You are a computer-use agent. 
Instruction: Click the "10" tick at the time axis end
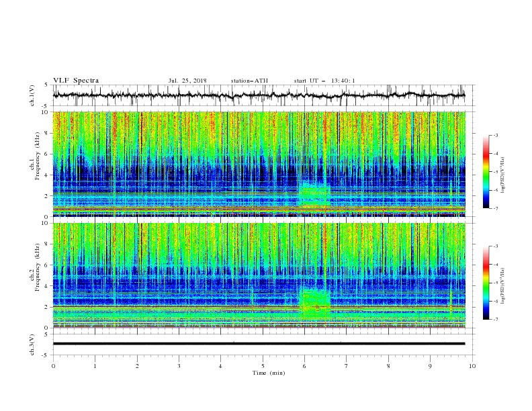(x=472, y=366)
